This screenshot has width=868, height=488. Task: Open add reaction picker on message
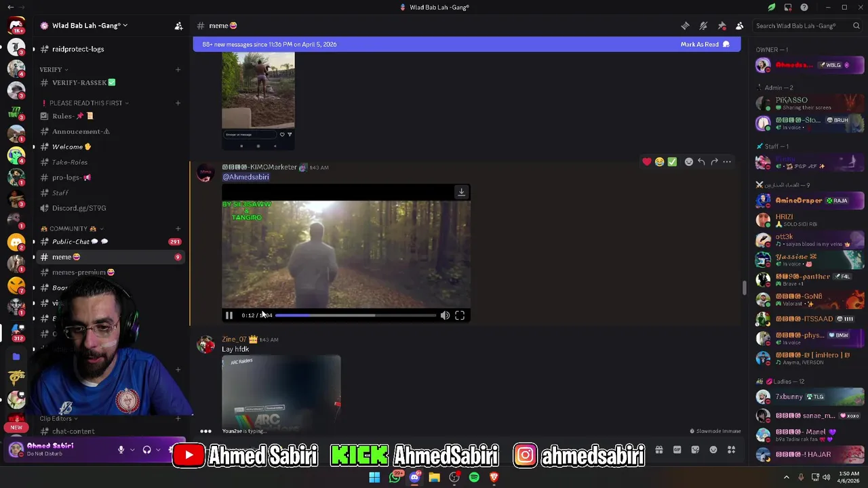(x=689, y=162)
